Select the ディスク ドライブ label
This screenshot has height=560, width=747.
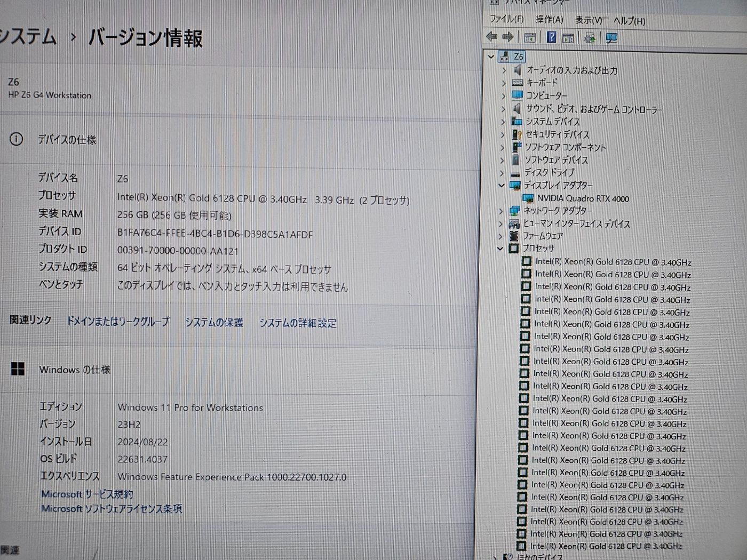[x=549, y=173]
